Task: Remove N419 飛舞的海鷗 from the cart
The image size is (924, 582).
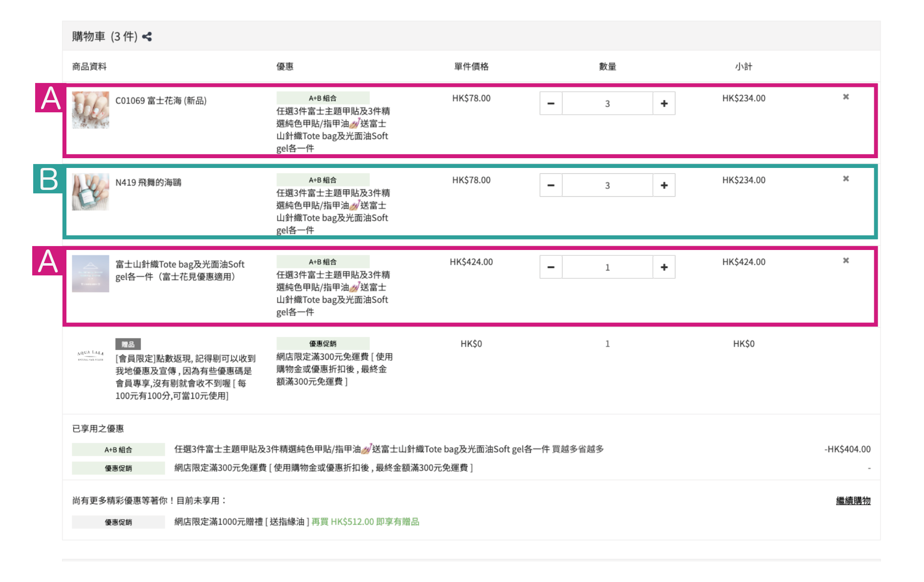Action: [x=845, y=179]
